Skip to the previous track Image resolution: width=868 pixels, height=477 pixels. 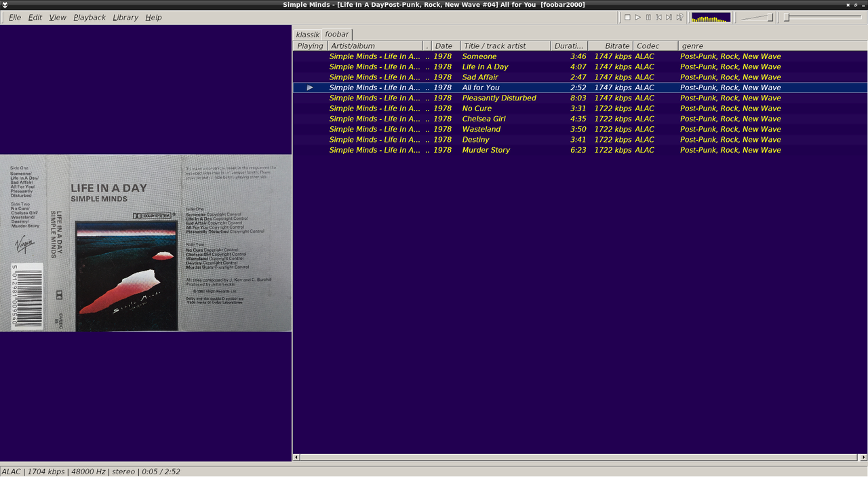pyautogui.click(x=658, y=17)
